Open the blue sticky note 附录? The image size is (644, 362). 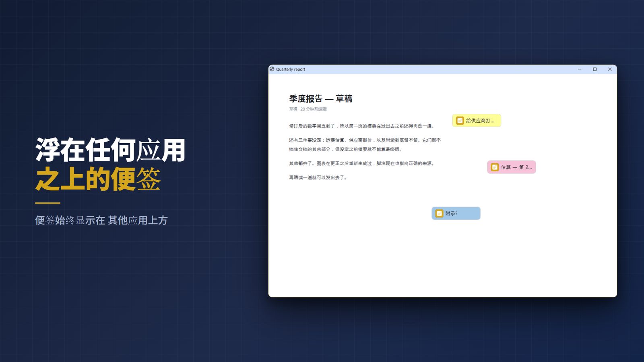456,214
